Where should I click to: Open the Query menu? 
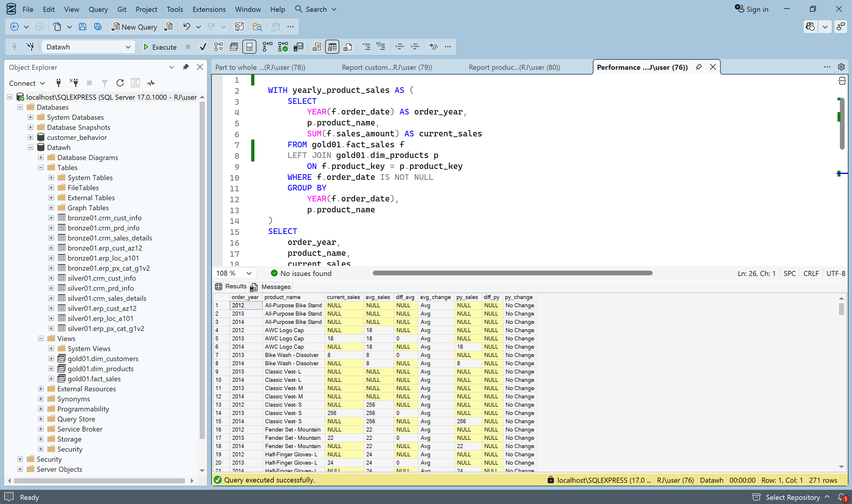tap(98, 9)
